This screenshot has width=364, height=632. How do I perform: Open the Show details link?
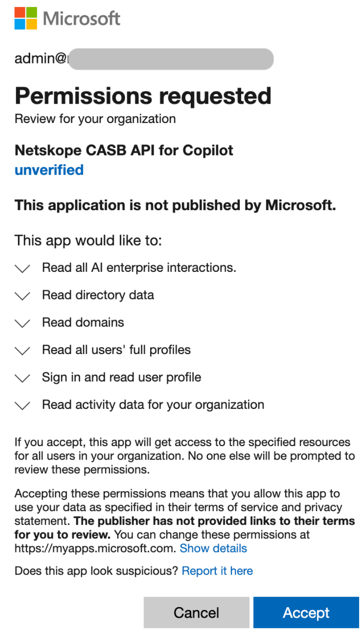coord(213,548)
